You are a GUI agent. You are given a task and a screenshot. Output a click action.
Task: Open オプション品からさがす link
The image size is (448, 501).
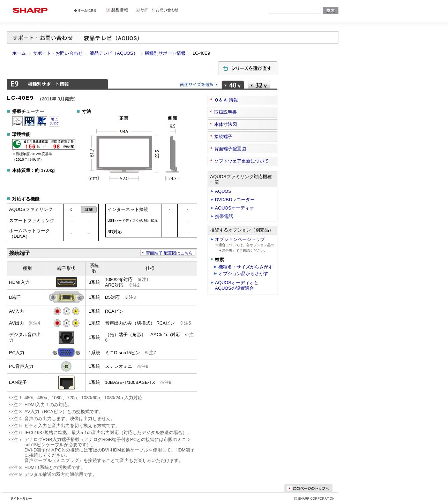click(243, 274)
